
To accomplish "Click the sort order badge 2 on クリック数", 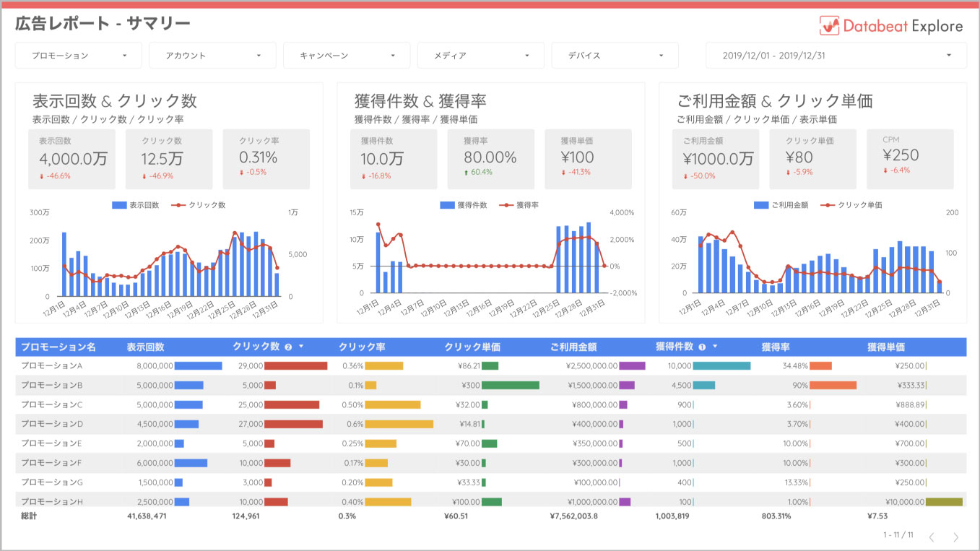I will [288, 347].
